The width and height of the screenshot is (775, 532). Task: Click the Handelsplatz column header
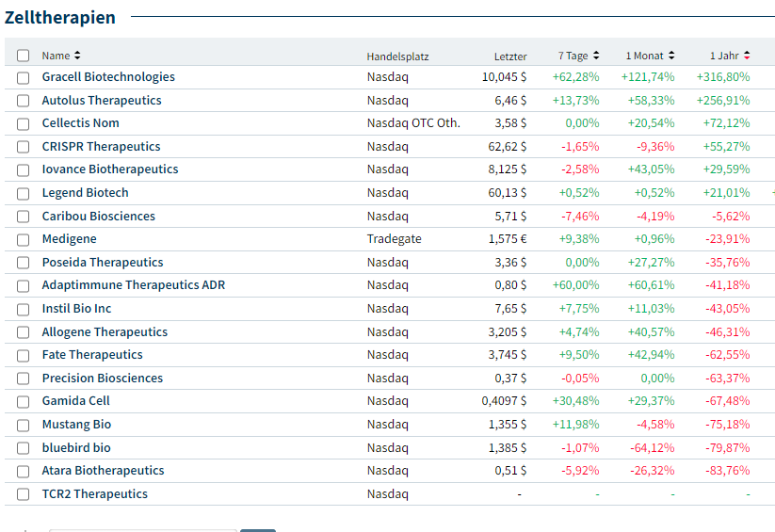(397, 56)
